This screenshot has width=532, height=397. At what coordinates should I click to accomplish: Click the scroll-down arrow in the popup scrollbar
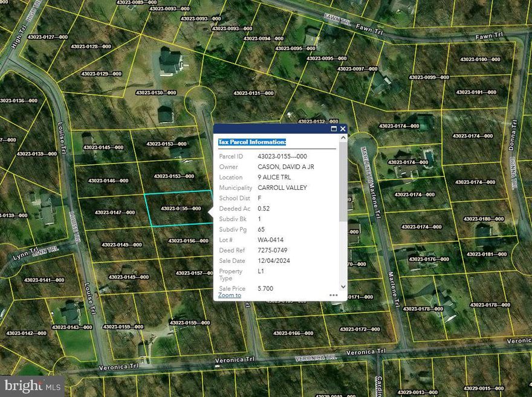[x=343, y=286]
